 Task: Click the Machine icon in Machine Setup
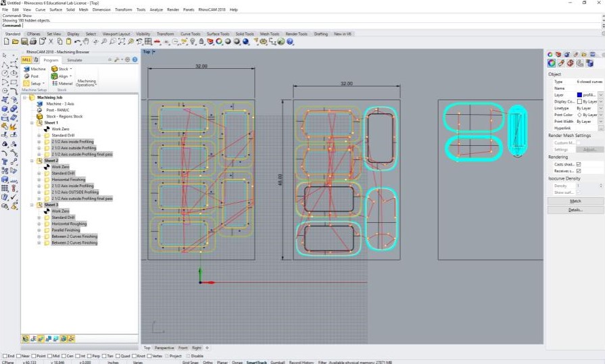26,69
